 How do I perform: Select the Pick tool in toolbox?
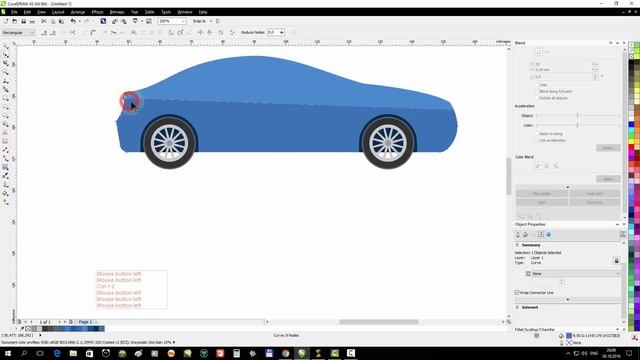pyautogui.click(x=6, y=46)
